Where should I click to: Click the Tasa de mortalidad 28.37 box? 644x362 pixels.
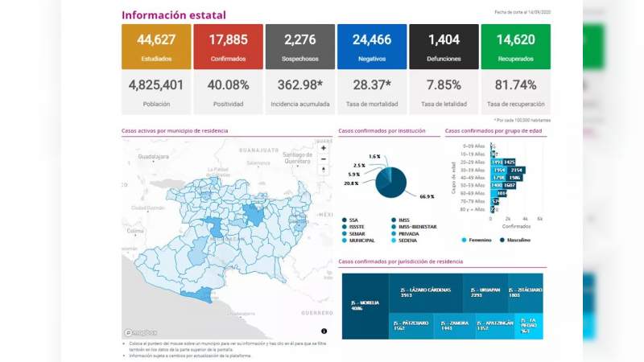click(x=372, y=93)
